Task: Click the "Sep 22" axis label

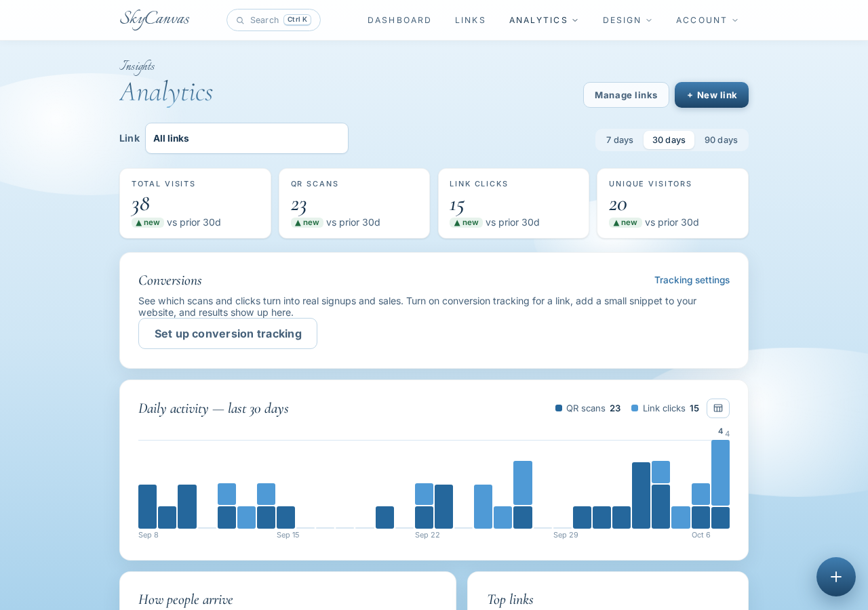Action: 427,535
